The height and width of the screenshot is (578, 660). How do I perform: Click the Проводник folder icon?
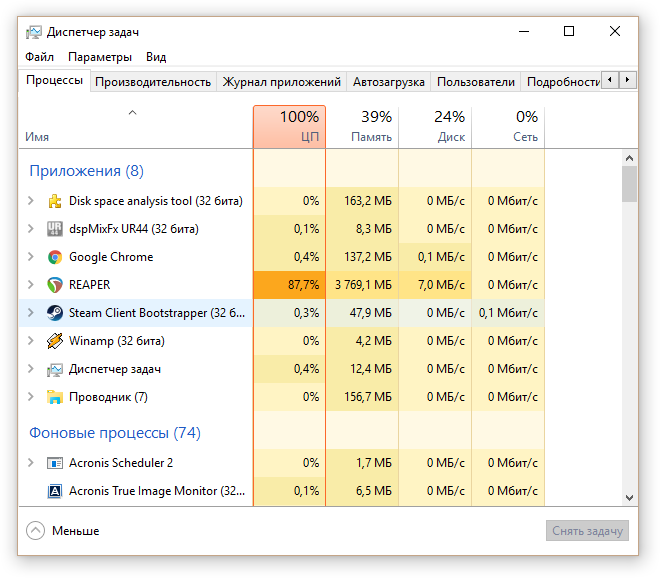point(55,397)
